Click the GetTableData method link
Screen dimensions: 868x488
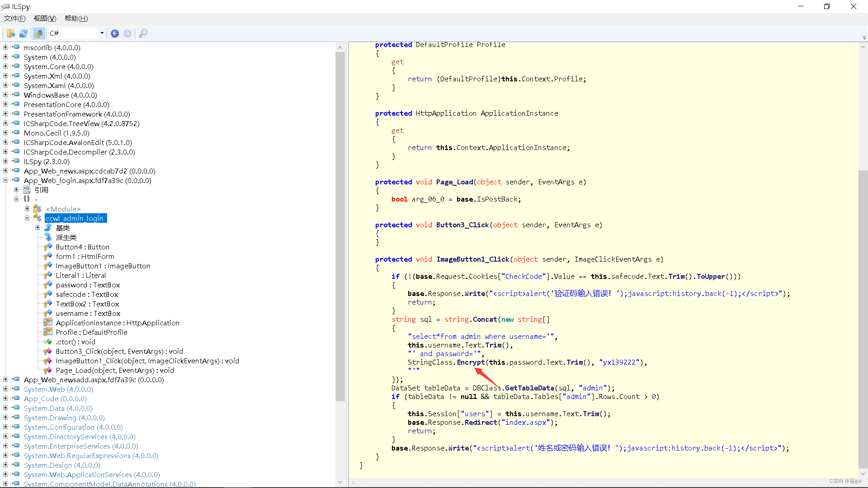point(529,388)
